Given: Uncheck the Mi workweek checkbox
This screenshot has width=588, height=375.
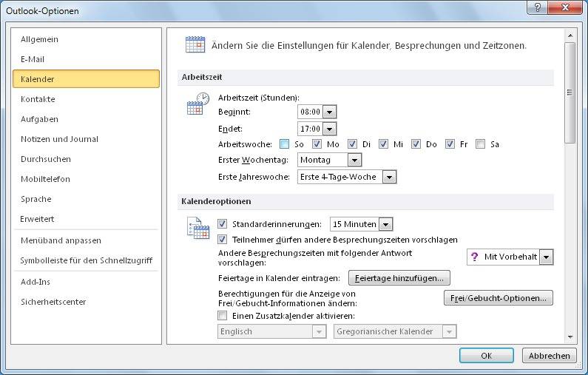Looking at the screenshot, I should [383, 144].
